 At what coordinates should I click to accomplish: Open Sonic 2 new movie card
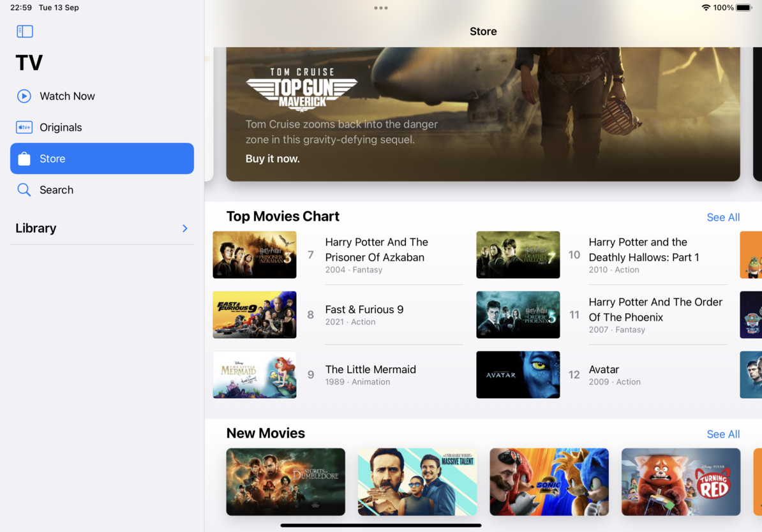(x=549, y=482)
